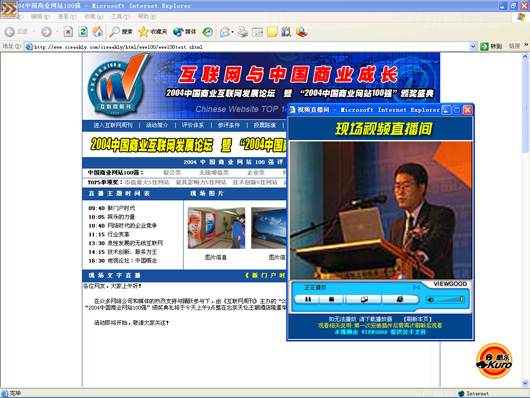Open the Mail icon dropdown arrow
The width and height of the screenshot is (530, 398).
click(x=233, y=32)
